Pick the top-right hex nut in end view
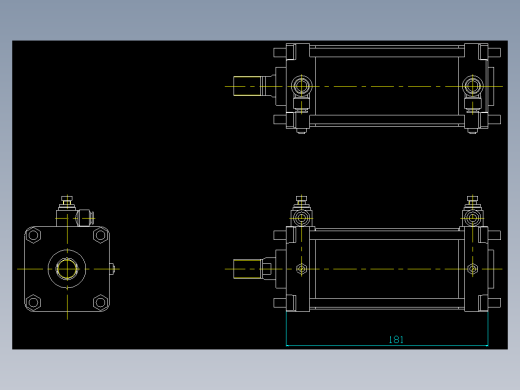 click(101, 235)
